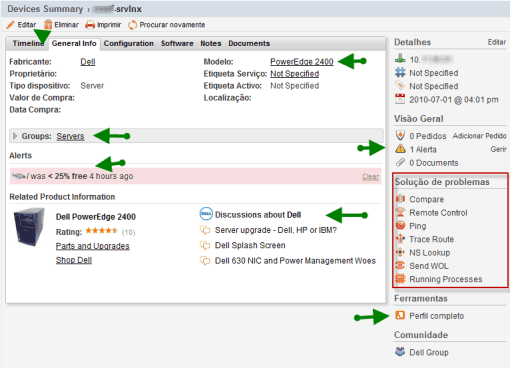Click the Dell Group text link
Viewport: 510px width, 368px height.
point(429,352)
